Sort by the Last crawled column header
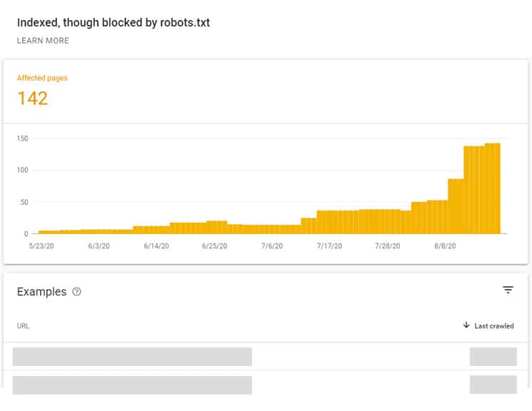532x411 pixels. coord(494,326)
